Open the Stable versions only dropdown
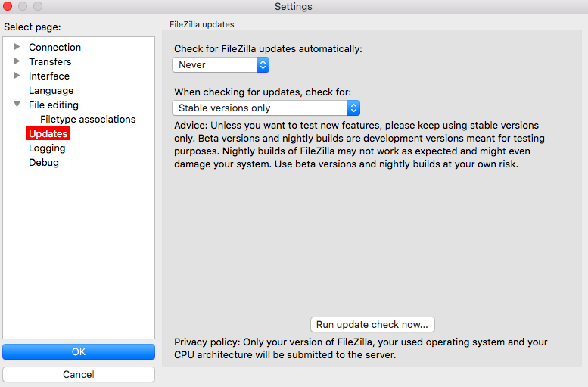The image size is (588, 387). pyautogui.click(x=266, y=108)
